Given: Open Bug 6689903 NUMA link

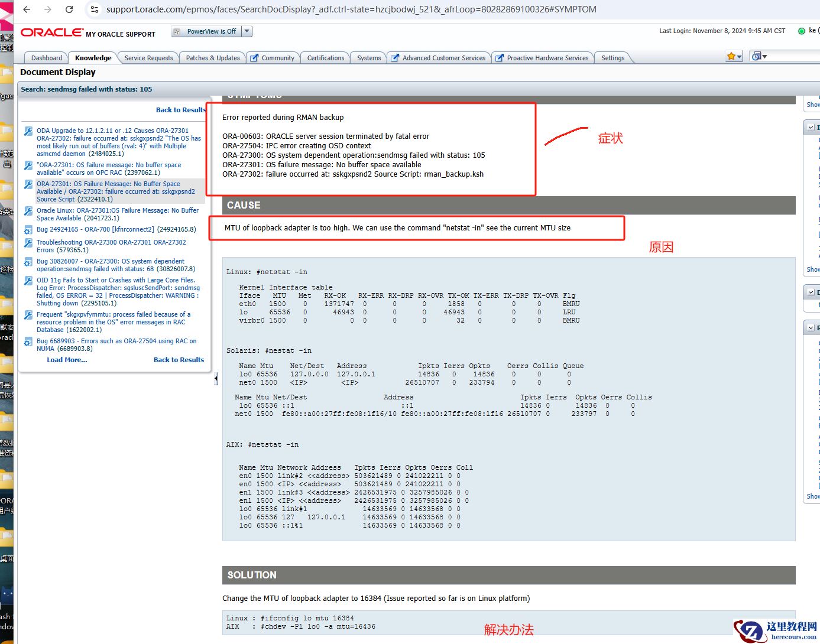Looking at the screenshot, I should 116,345.
